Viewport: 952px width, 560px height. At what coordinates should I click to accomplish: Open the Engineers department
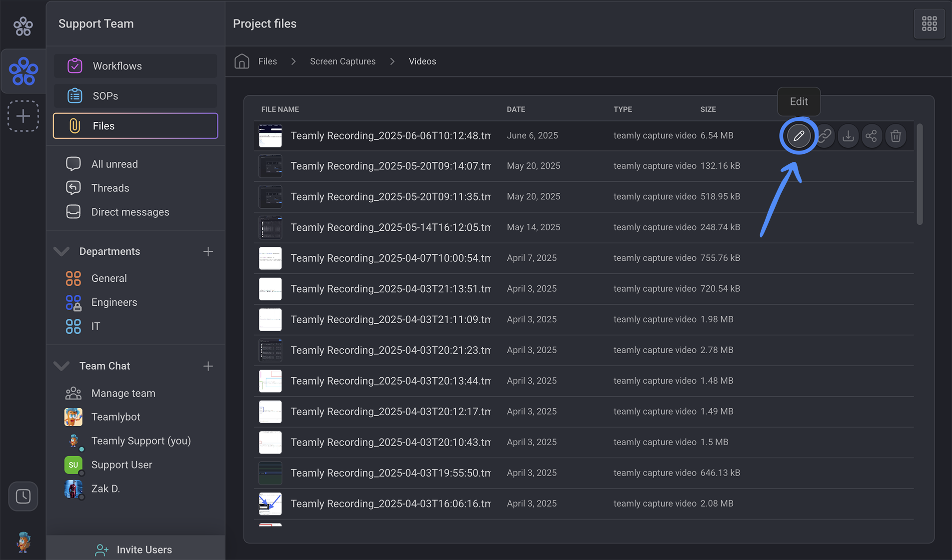click(114, 302)
